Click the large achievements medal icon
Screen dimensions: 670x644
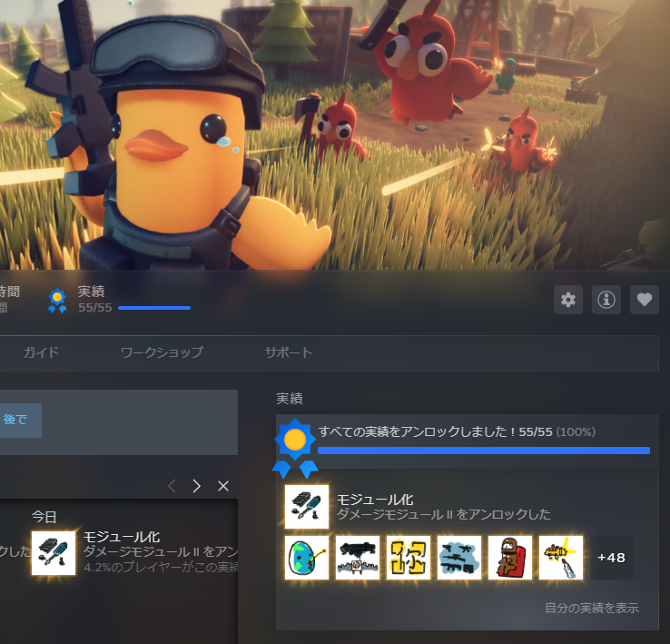coord(295,448)
